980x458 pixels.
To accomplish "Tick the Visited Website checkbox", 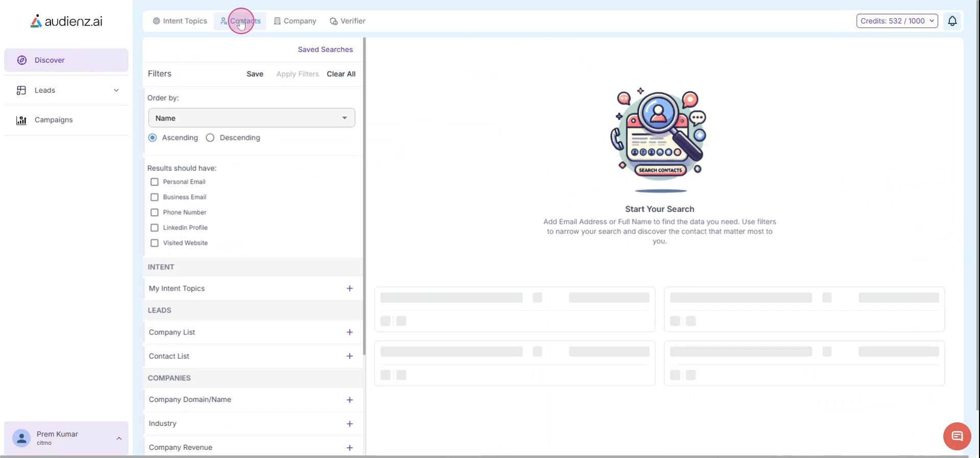I will (155, 243).
